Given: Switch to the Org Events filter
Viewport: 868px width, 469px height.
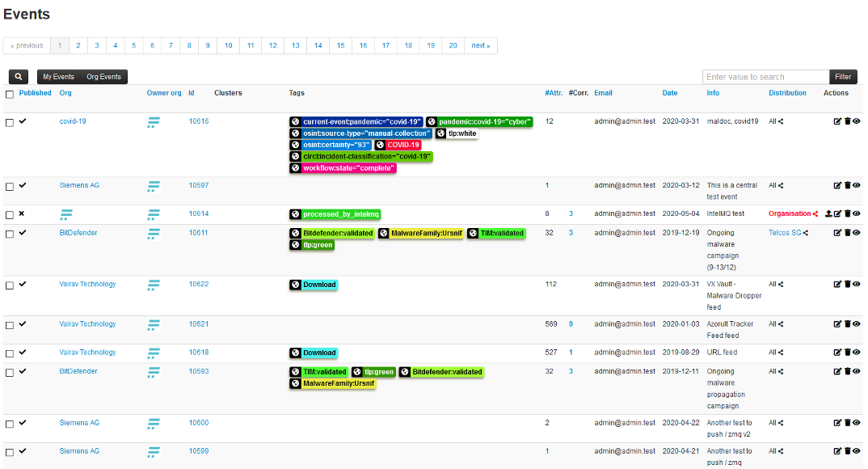Looking at the screenshot, I should [103, 77].
